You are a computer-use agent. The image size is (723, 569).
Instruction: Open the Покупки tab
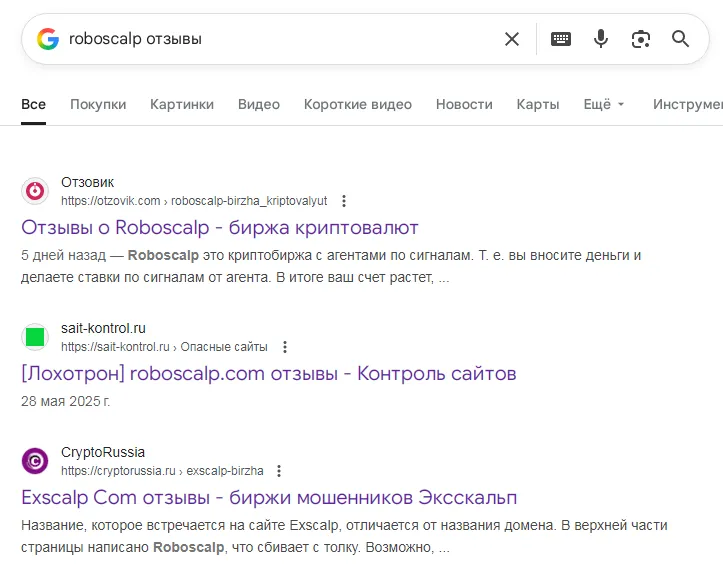[x=98, y=104]
